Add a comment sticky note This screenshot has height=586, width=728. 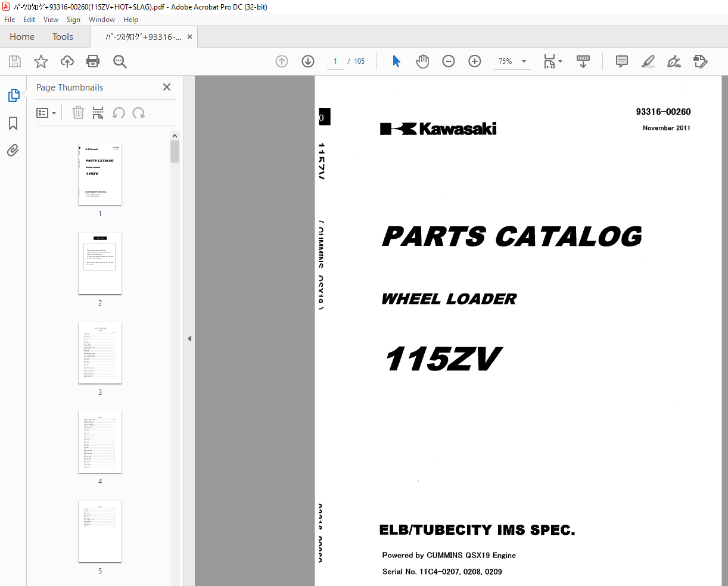pos(622,61)
